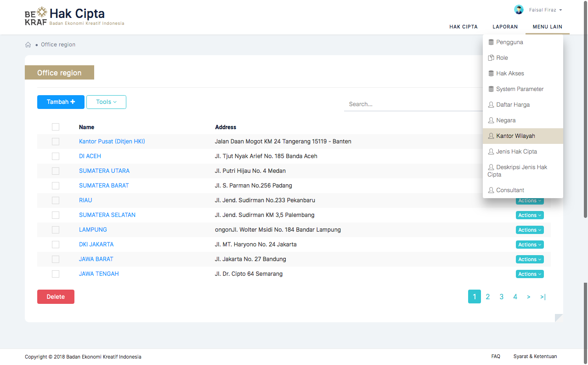
Task: Click the home icon in breadcrumb
Action: (x=28, y=45)
